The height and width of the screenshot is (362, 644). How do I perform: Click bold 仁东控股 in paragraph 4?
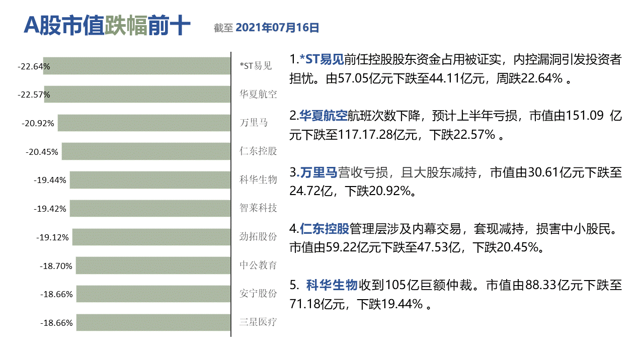[325, 230]
